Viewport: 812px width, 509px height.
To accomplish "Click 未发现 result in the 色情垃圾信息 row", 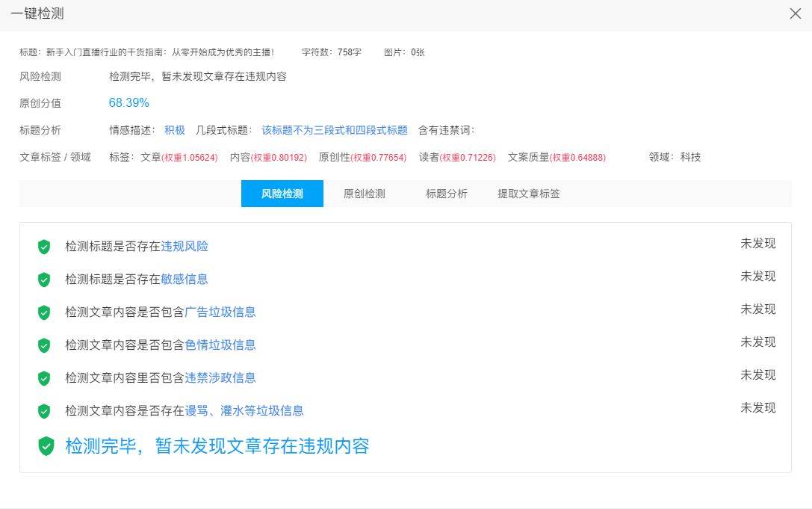I will [x=758, y=342].
